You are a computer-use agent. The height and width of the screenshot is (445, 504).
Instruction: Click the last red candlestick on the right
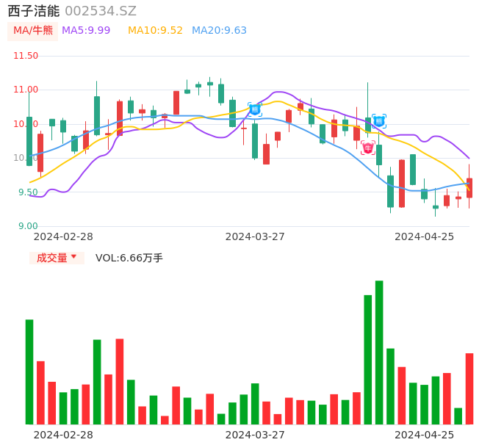click(469, 188)
